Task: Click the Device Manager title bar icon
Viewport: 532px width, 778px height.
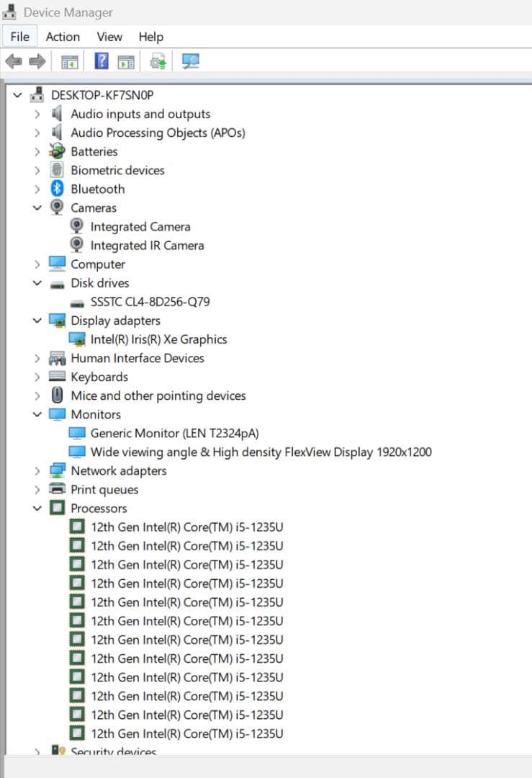Action: [9, 12]
